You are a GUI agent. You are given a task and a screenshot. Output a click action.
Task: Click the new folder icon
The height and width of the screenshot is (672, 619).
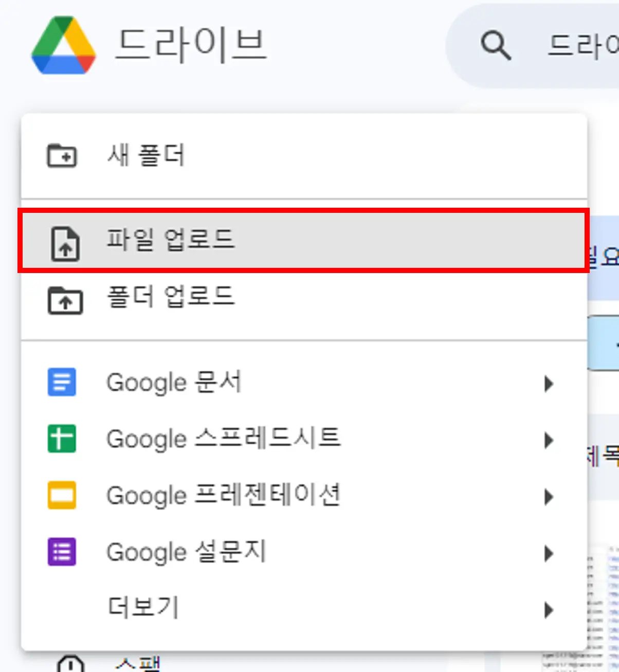[x=62, y=155]
